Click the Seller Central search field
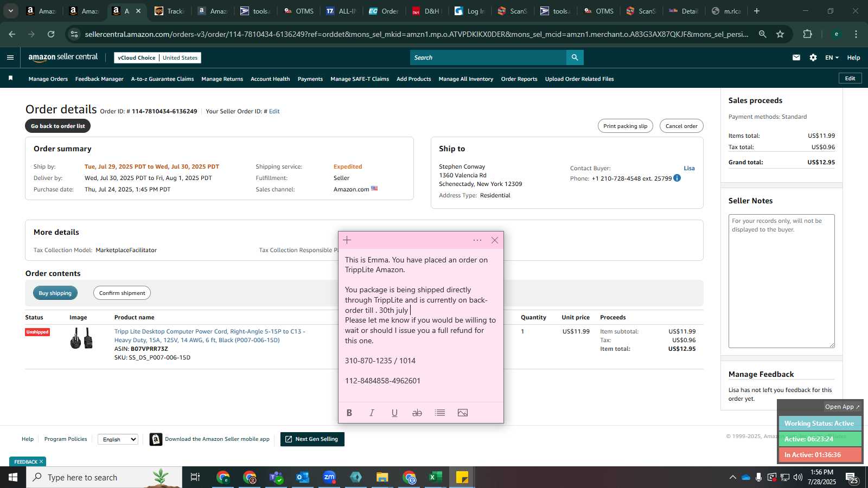 pos(488,57)
